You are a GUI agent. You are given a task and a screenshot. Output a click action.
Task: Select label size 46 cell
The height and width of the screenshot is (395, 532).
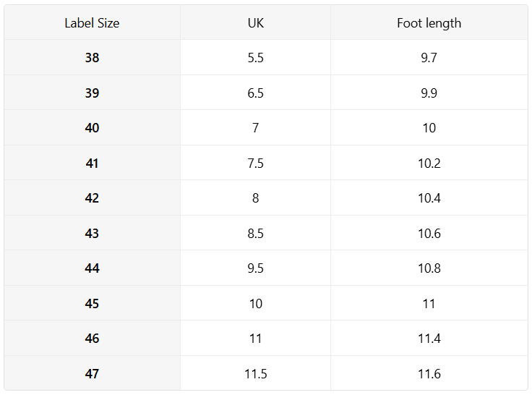tap(92, 339)
